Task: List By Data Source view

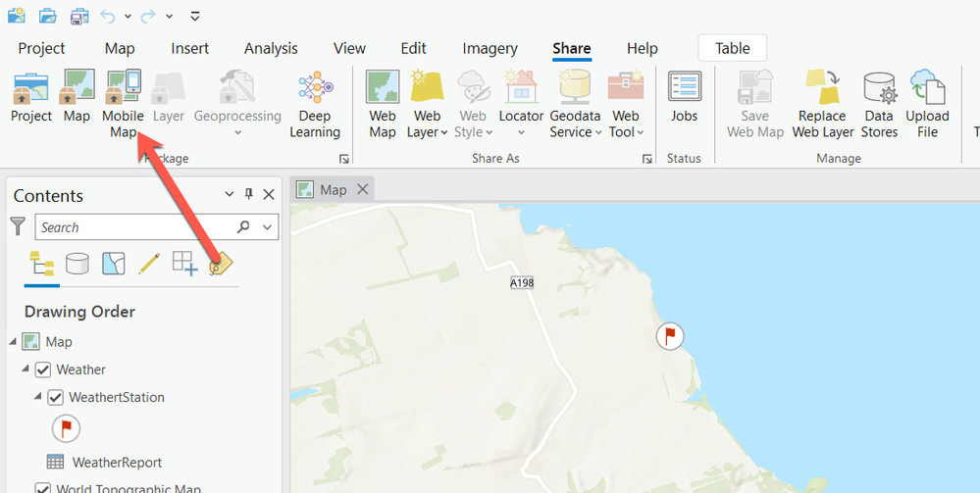Action: (x=77, y=264)
